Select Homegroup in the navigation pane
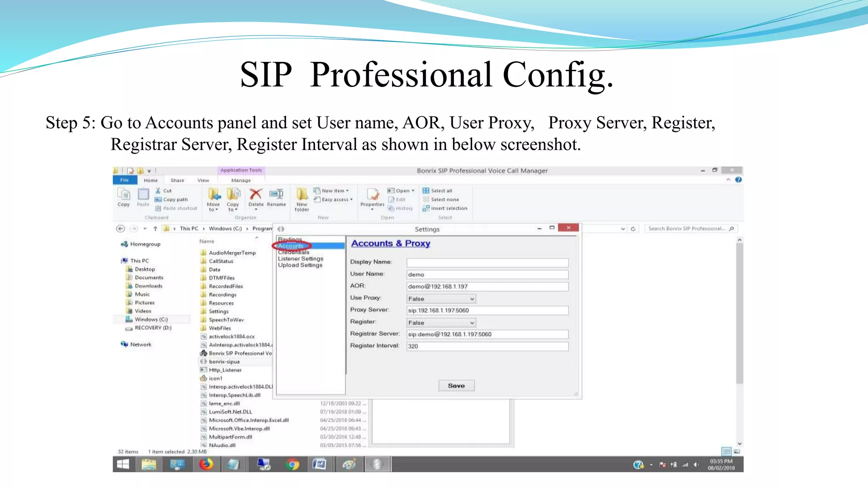The width and height of the screenshot is (868, 488). [141, 244]
